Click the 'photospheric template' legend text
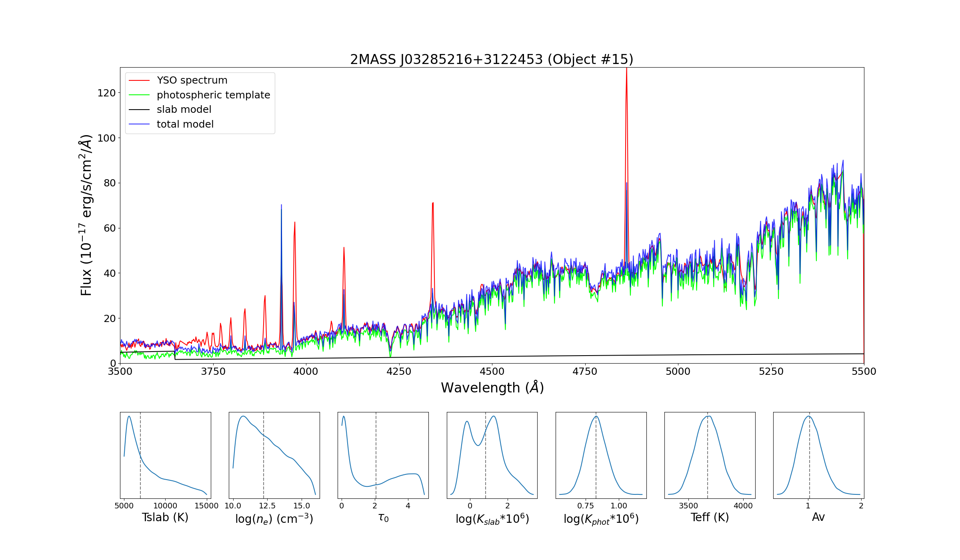Image resolution: width=960 pixels, height=560 pixels. coord(213,95)
